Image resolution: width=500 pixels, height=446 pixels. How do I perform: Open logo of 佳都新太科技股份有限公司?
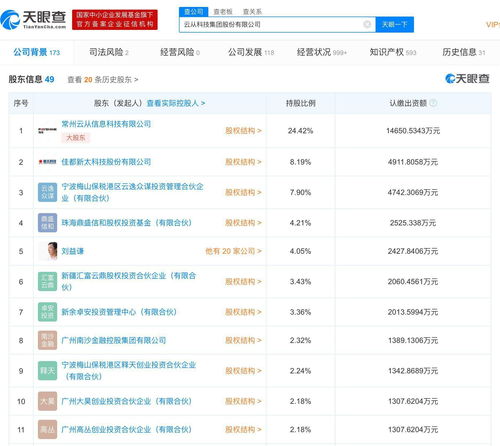pyautogui.click(x=47, y=162)
